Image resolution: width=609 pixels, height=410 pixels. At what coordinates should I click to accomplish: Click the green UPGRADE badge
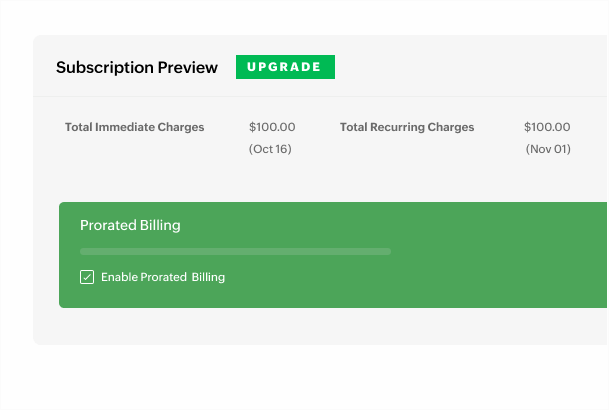[285, 67]
